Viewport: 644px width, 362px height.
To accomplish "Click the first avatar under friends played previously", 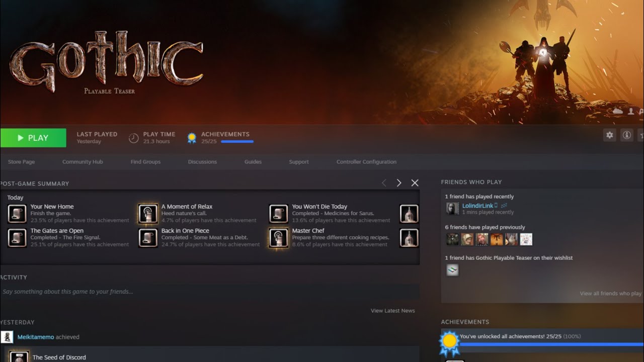I will tap(452, 239).
